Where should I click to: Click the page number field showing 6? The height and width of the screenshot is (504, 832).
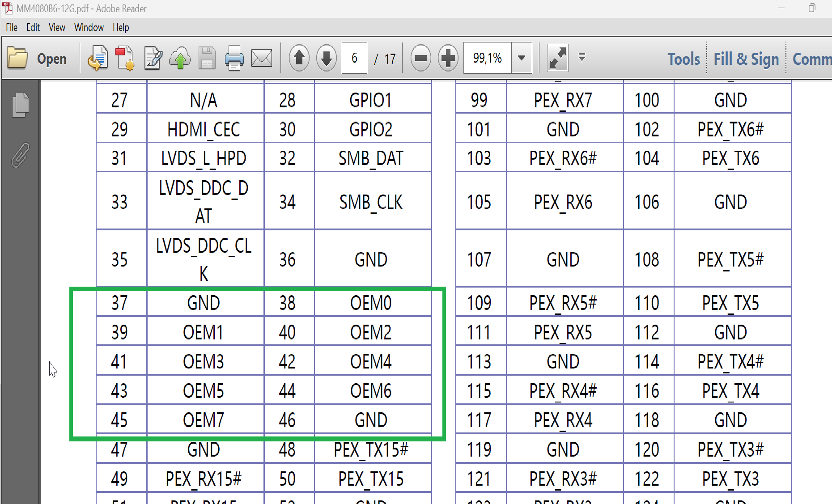354,58
